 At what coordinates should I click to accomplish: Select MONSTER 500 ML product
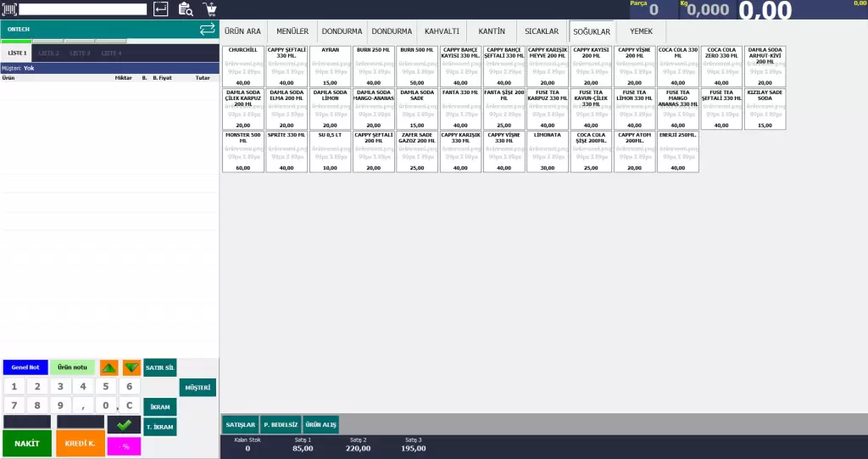243,152
